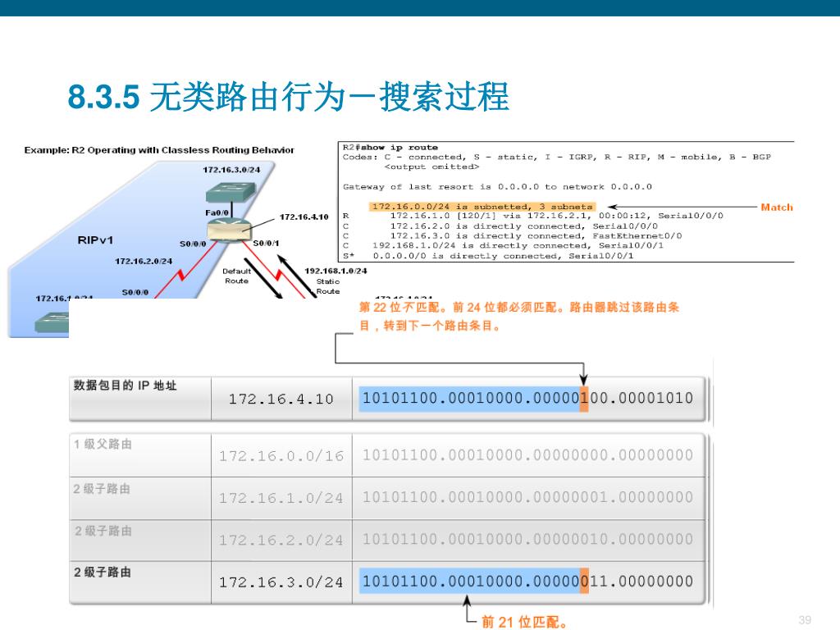The image size is (840, 630).
Task: Click the 172.16.2.0/24 table cell
Action: click(281, 540)
